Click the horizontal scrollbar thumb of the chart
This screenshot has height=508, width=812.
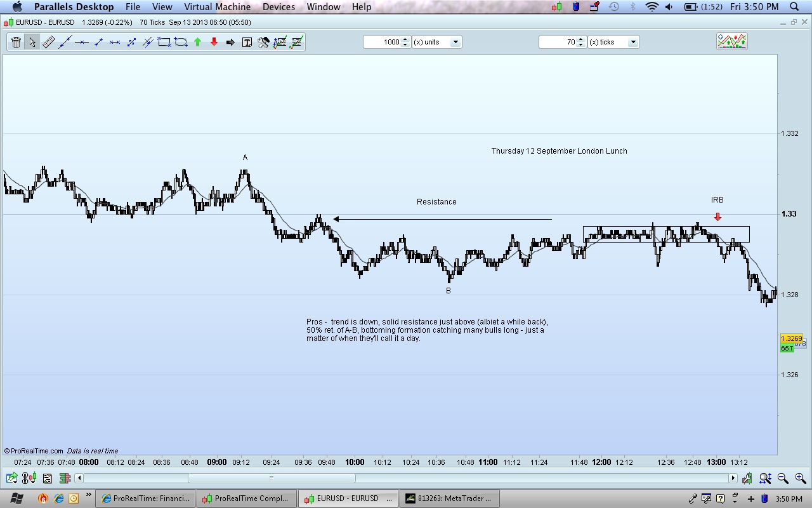(x=272, y=478)
